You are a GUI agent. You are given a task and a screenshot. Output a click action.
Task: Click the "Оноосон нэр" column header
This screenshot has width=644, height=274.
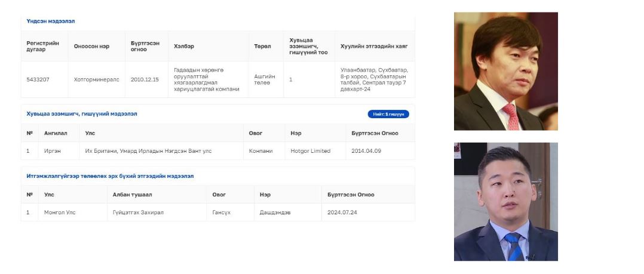coord(91,46)
